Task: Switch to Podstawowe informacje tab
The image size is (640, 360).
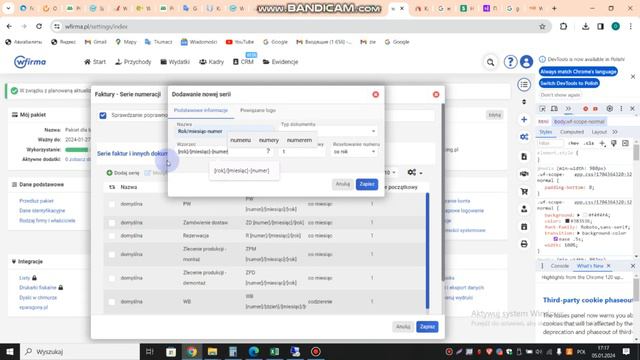Action: click(201, 110)
